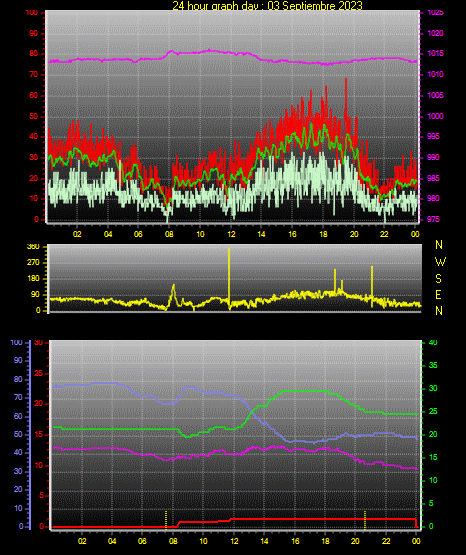The width and height of the screenshot is (466, 555).
Task: Click the yellow dotted marker near 20 in bottom chart
Action: click(365, 519)
